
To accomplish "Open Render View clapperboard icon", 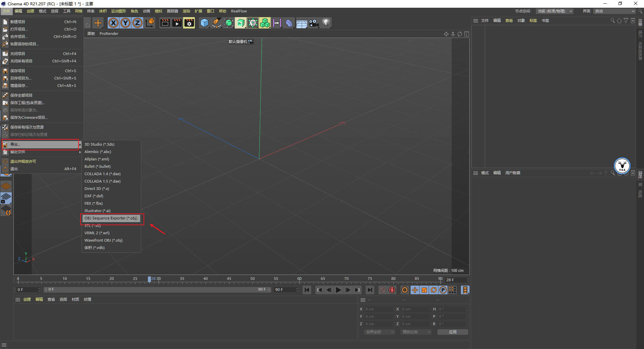I will pos(165,23).
